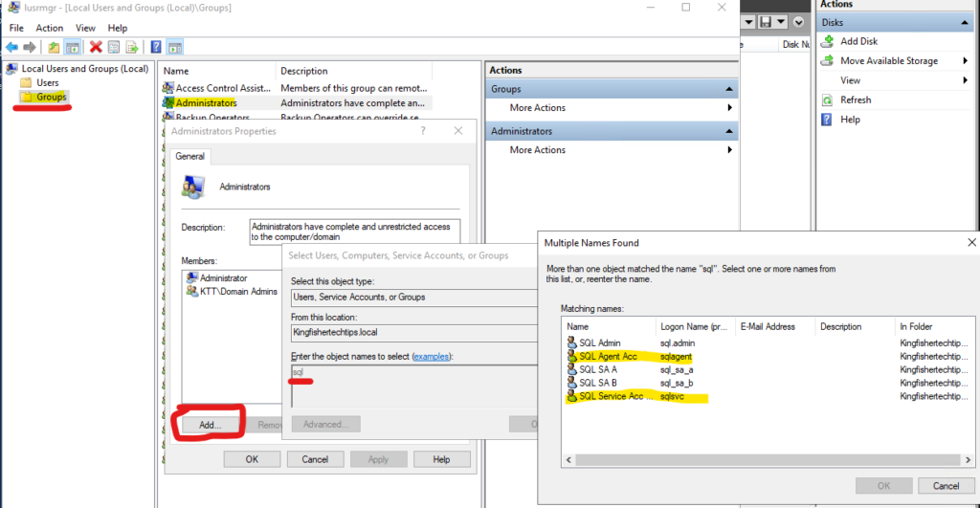Click the Add Disk green plus icon
The height and width of the screenshot is (508, 980).
(x=828, y=41)
